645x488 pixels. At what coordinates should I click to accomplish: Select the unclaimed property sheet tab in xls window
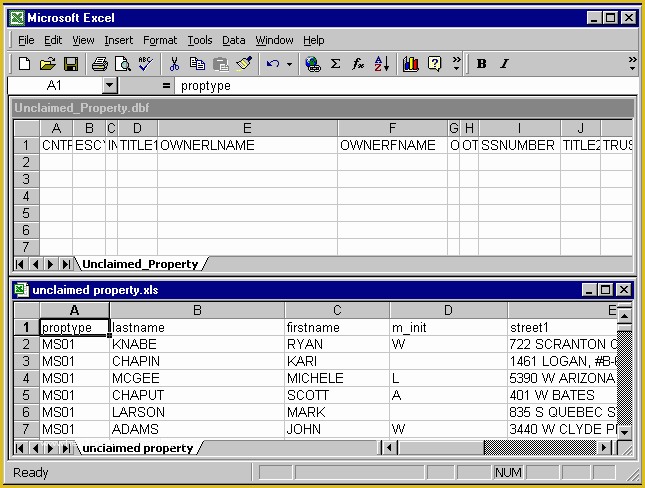(138, 448)
